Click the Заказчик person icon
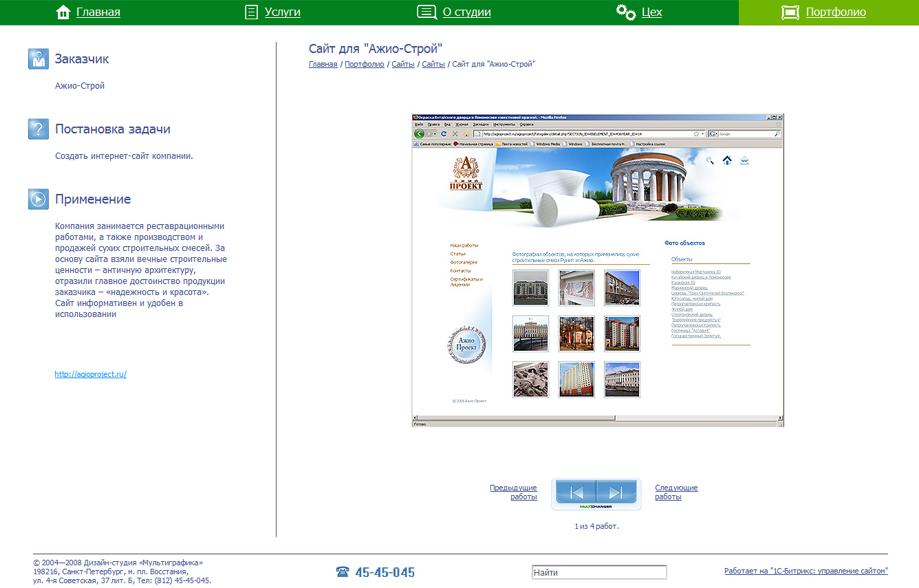The image size is (919, 588). (x=39, y=59)
